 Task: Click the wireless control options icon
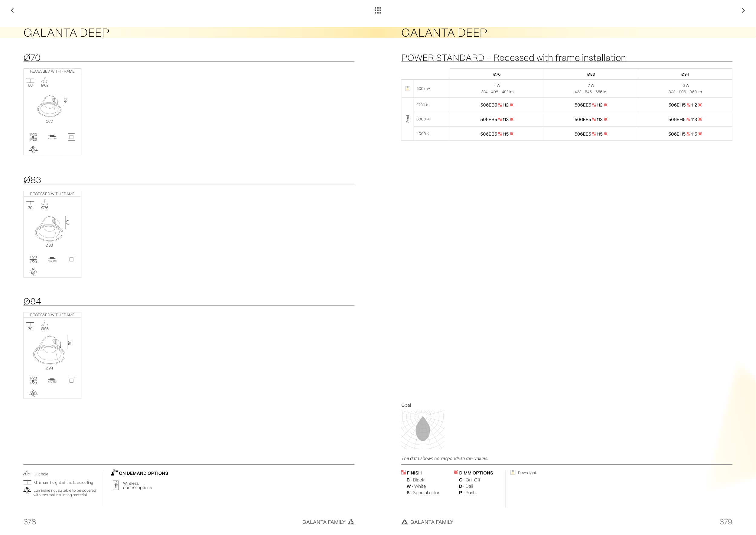[116, 485]
